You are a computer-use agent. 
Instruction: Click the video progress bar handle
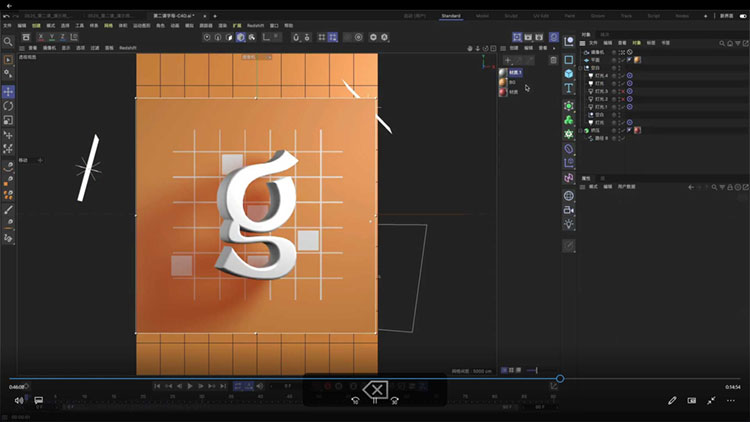tap(560, 379)
